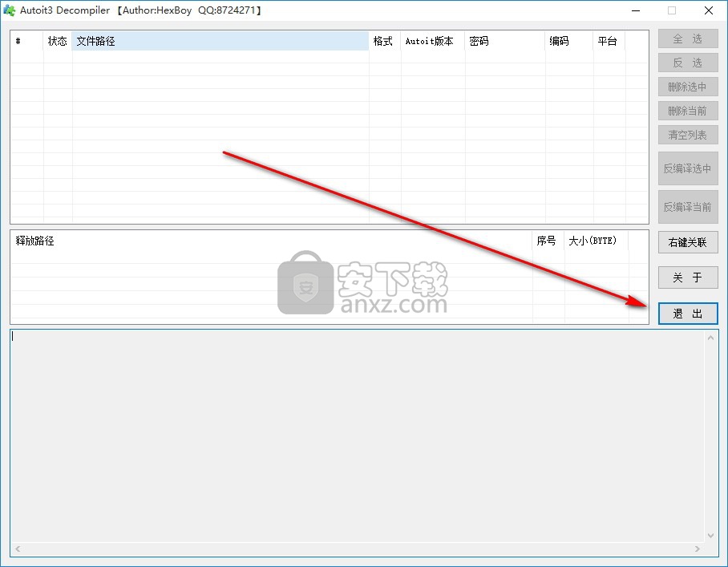Open the 关于 about dialog
Screen dimensions: 728x567
688,277
